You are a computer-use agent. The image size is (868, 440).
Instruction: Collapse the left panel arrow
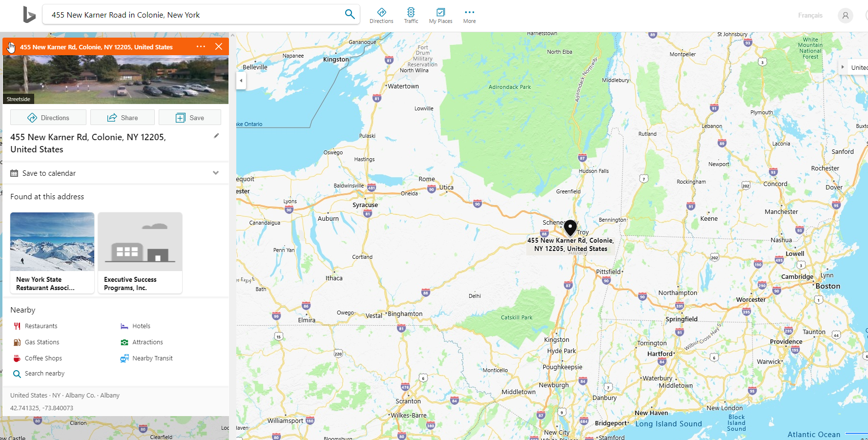pos(241,81)
